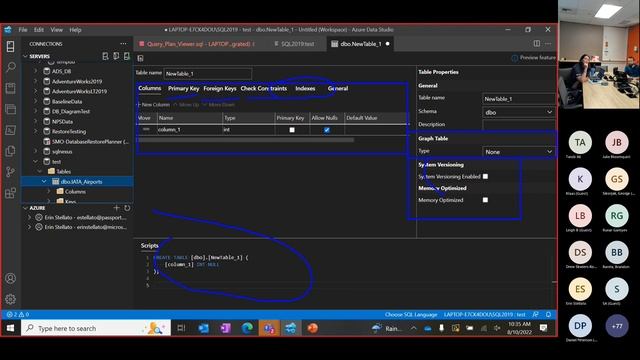This screenshot has width=640, height=360.
Task: Open the Notebooks view in activity bar
Action: coord(11,88)
